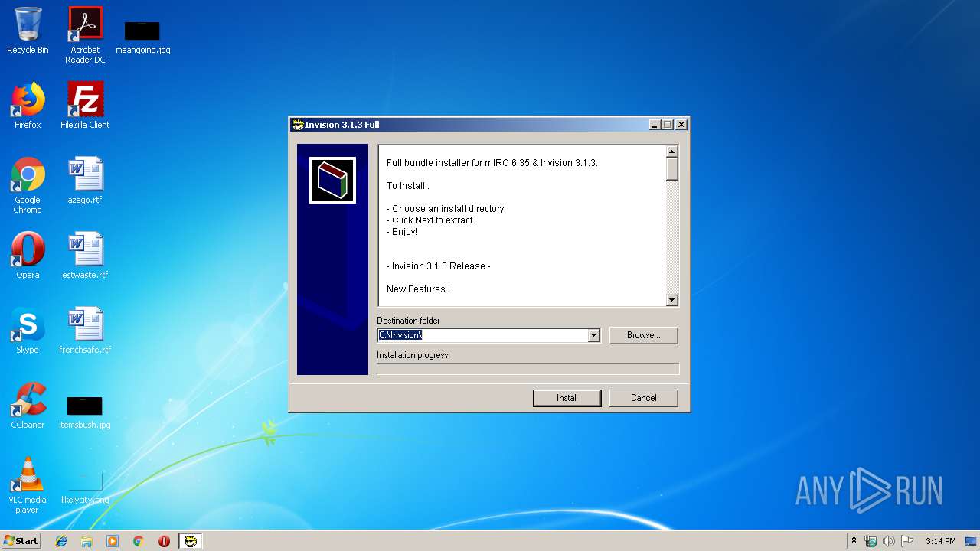980x551 pixels.
Task: Minimize the Invision installer window
Action: click(655, 125)
